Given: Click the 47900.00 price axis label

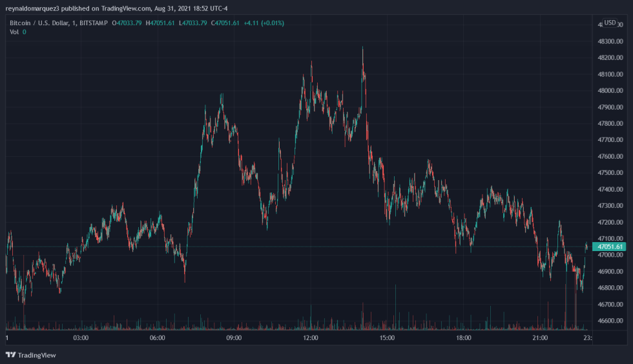Looking at the screenshot, I should point(610,107).
